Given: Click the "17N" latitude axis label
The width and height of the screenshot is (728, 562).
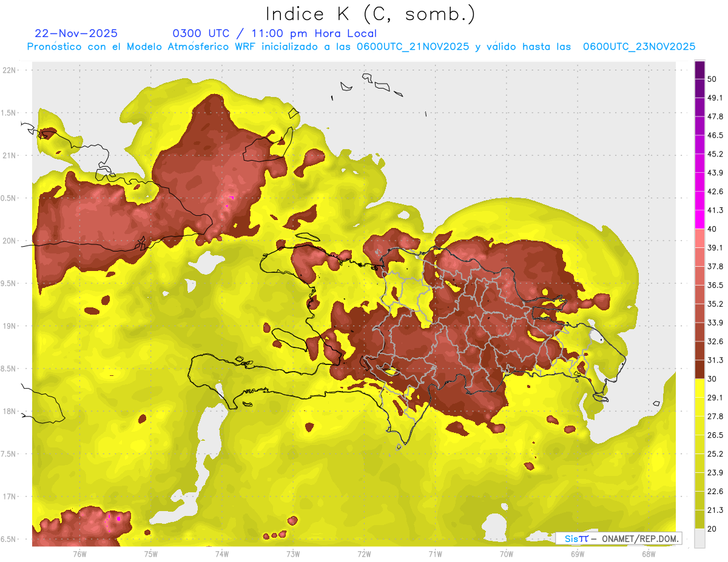Looking at the screenshot, I should click(10, 497).
